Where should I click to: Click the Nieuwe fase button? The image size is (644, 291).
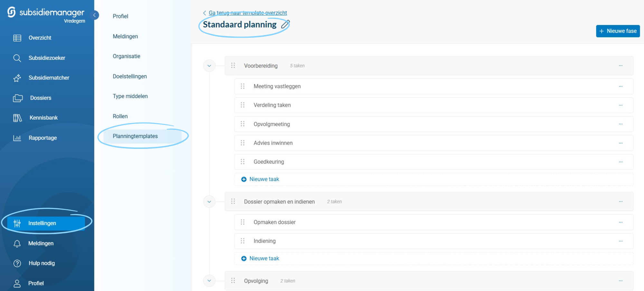point(617,31)
